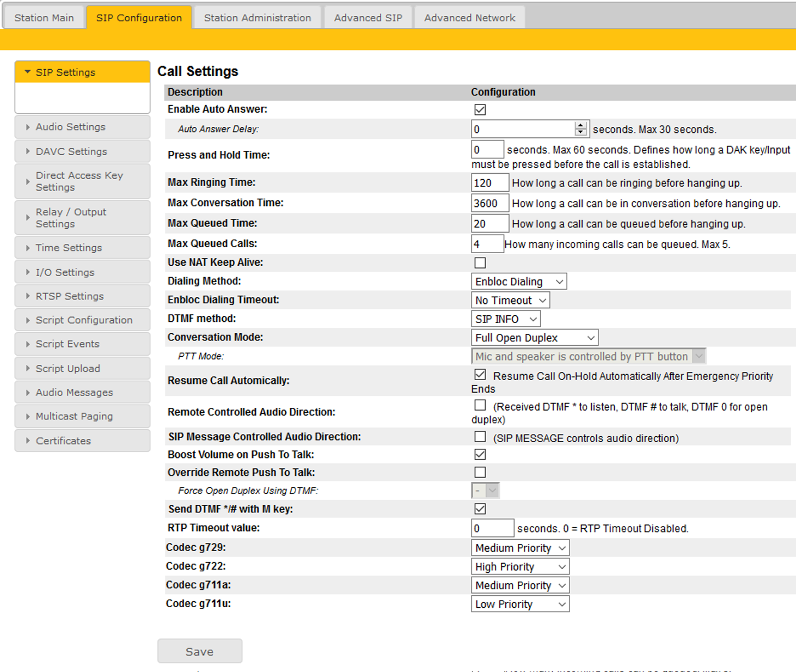Uncheck the Enable Auto Answer checkbox
The height and width of the screenshot is (672, 796).
point(480,109)
